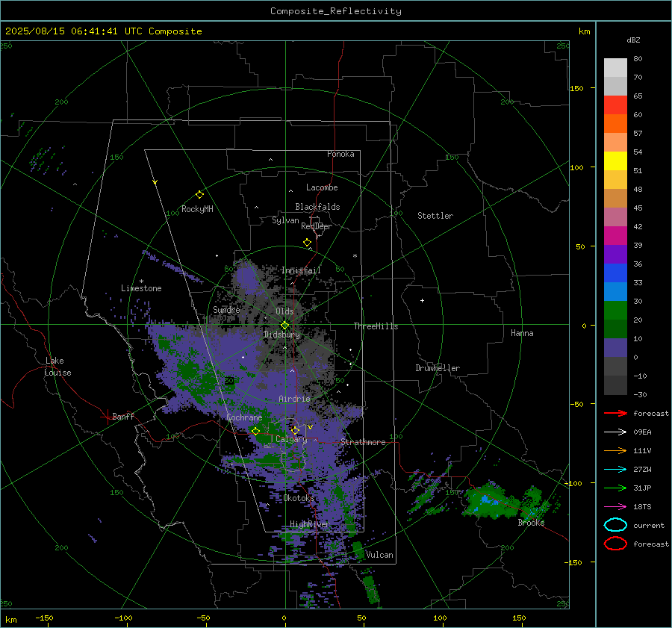Image resolution: width=672 pixels, height=628 pixels.
Task: Click the Airdrie city label
Action: coord(294,399)
